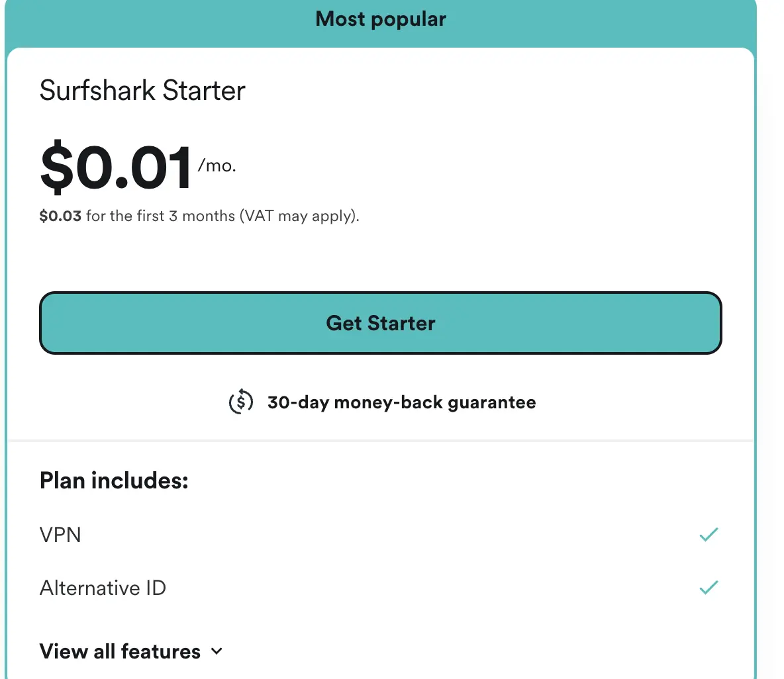Click the word popular in top banner
This screenshot has height=679, width=784.
[x=409, y=20]
